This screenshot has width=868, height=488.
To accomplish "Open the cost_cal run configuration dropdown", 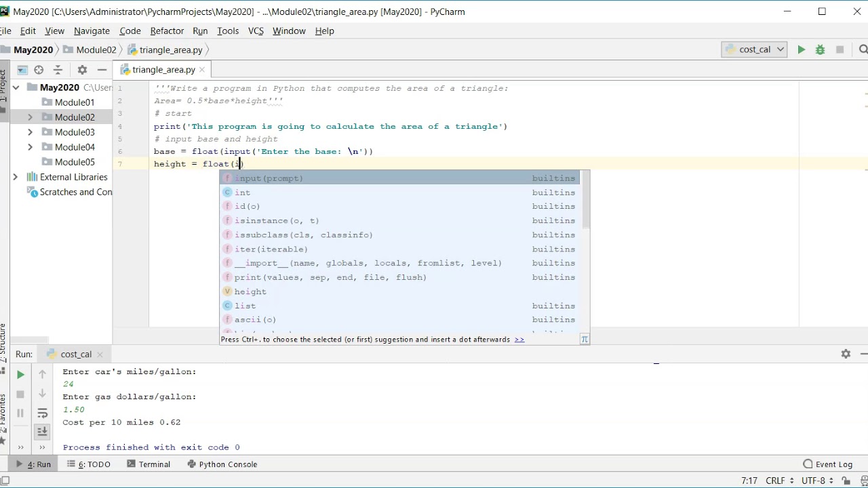I will tap(754, 49).
